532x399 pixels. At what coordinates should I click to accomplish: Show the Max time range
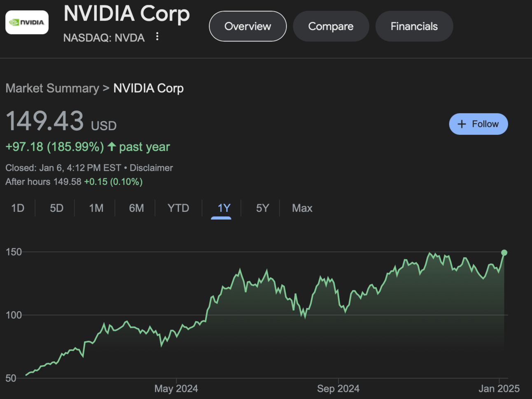302,208
